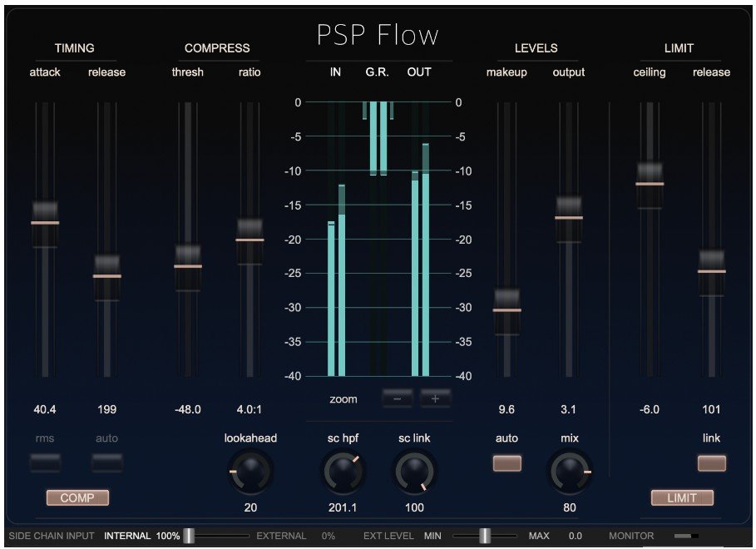
Task: Toggle the auto release switch
Action: [x=107, y=463]
